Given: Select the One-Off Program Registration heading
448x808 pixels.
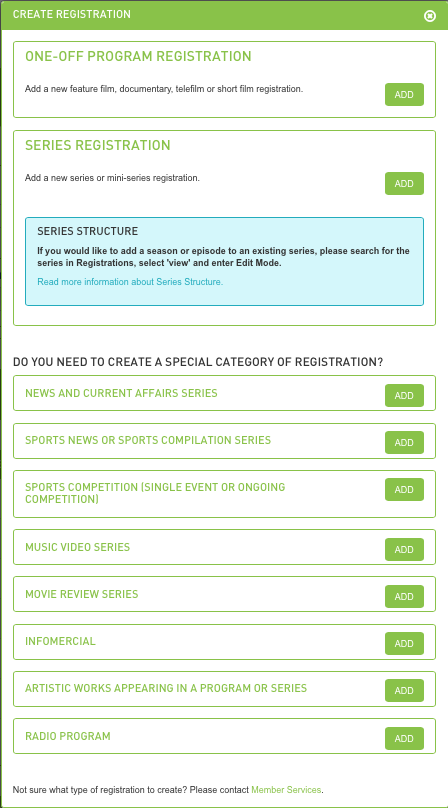Looking at the screenshot, I should coord(138,56).
